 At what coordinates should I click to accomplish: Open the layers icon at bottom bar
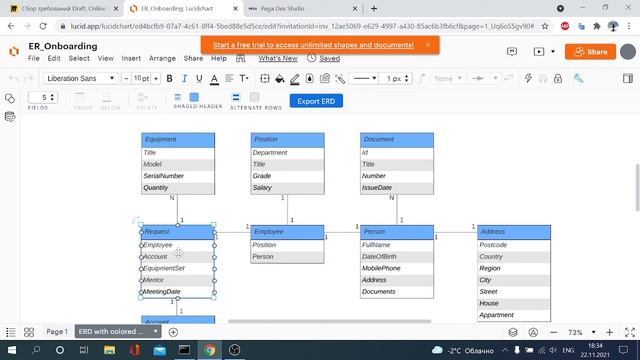click(513, 332)
